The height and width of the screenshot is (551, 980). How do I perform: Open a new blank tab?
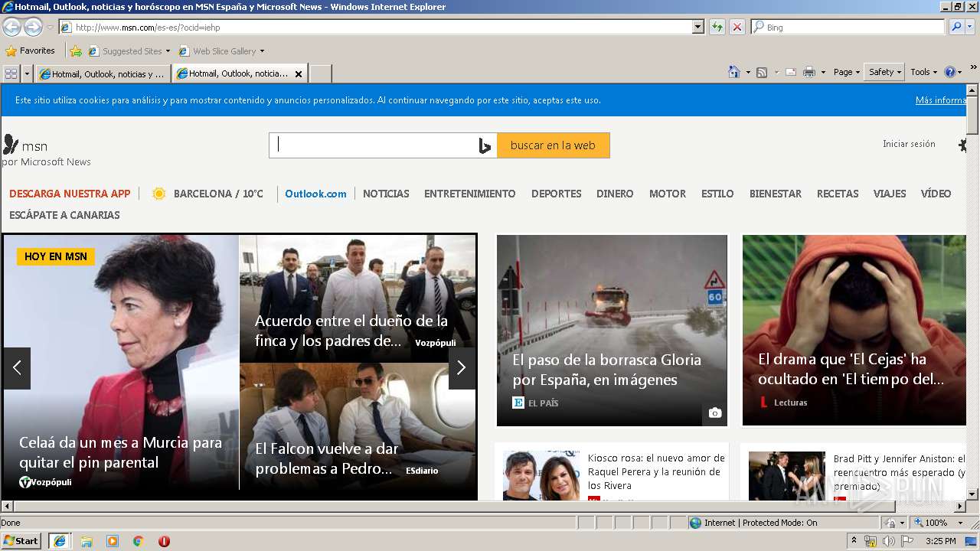tap(320, 74)
